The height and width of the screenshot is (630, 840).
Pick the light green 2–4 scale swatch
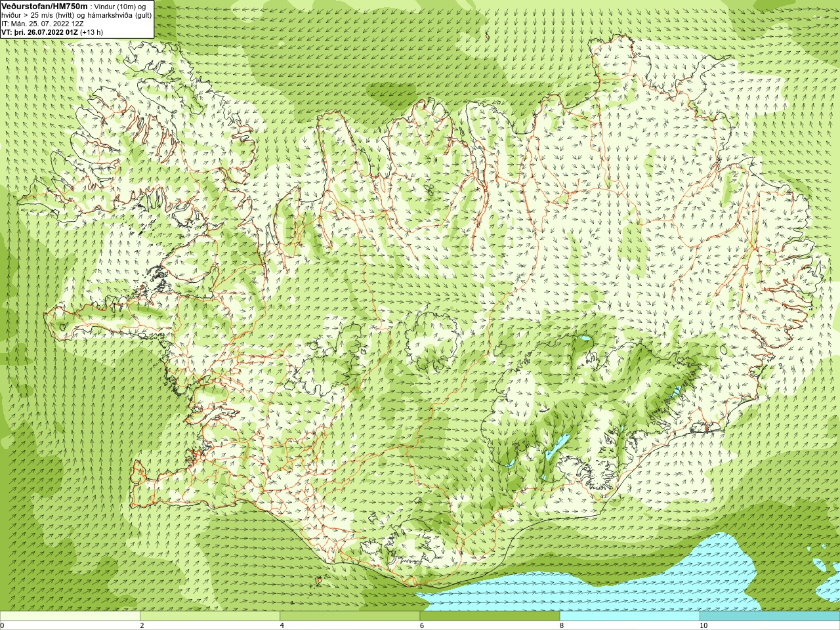pyautogui.click(x=210, y=616)
